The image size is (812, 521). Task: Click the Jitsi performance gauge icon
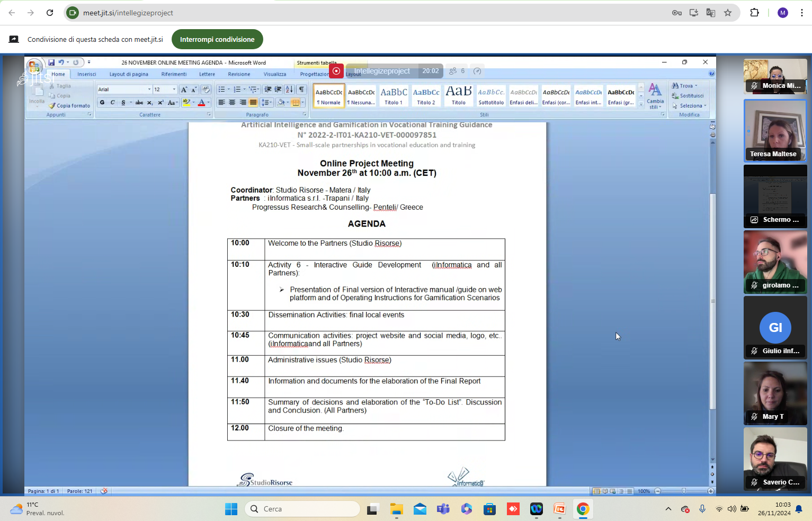click(477, 71)
